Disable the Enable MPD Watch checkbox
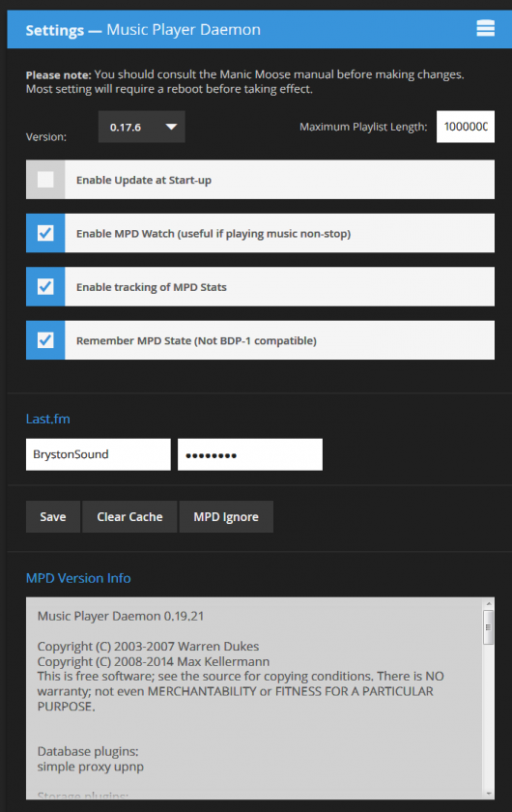The width and height of the screenshot is (512, 812). point(45,233)
